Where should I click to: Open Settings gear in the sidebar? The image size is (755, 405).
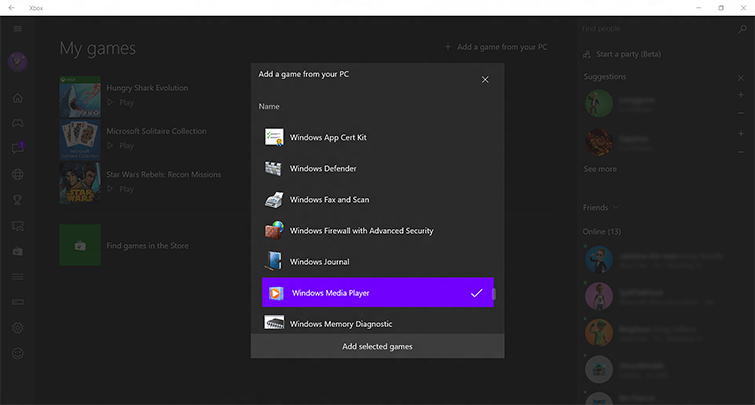[x=17, y=328]
